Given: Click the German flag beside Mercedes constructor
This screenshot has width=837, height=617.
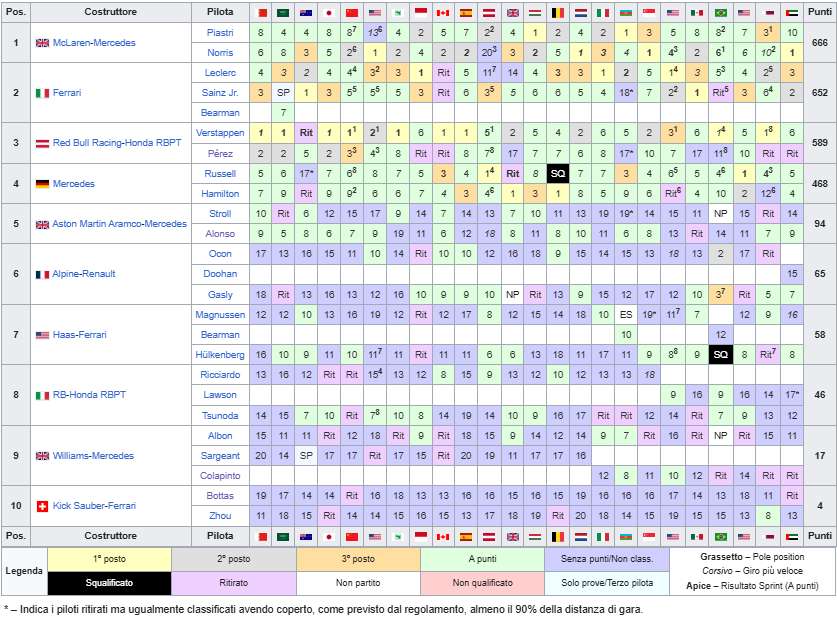Looking at the screenshot, I should coord(42,184).
